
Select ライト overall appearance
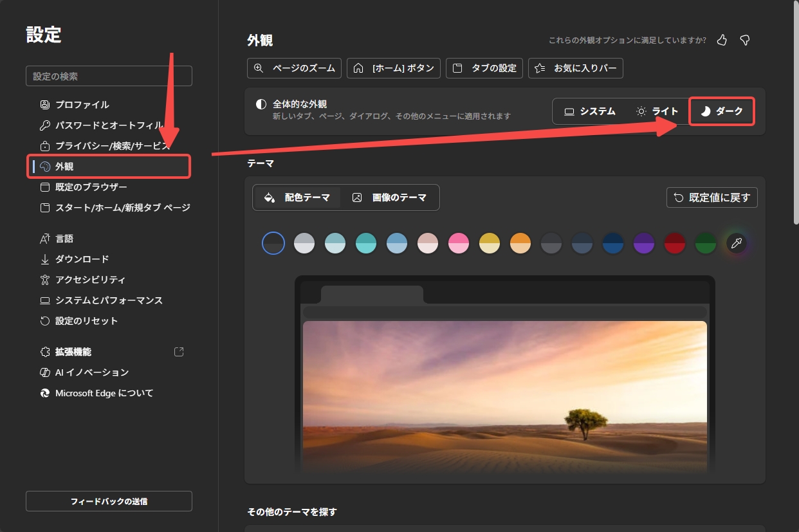pyautogui.click(x=657, y=111)
